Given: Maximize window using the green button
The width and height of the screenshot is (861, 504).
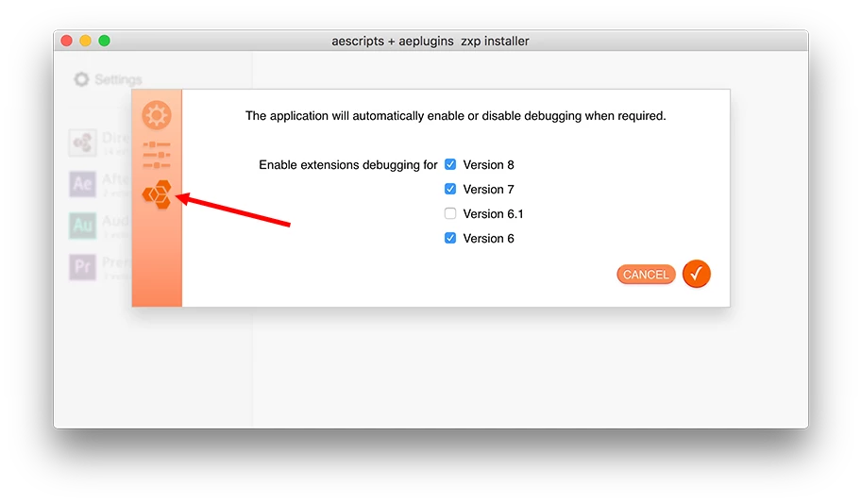Looking at the screenshot, I should [x=105, y=41].
